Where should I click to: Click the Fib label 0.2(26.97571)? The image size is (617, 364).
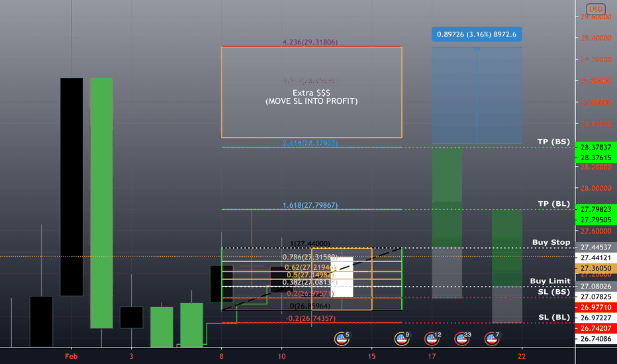pos(310,294)
